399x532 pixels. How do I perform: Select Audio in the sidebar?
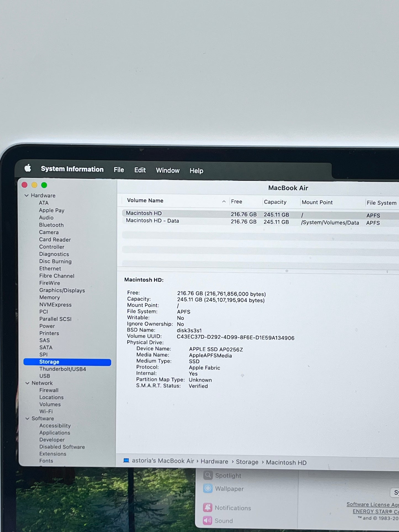click(46, 218)
